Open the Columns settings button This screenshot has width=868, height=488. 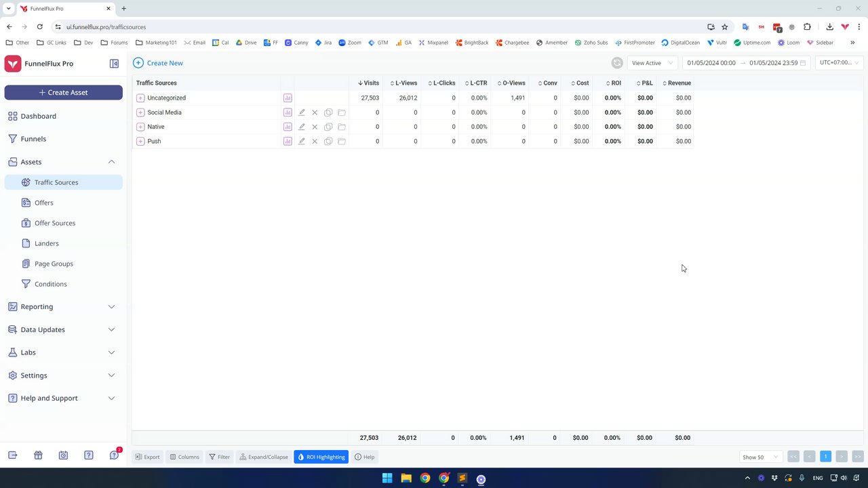(184, 457)
